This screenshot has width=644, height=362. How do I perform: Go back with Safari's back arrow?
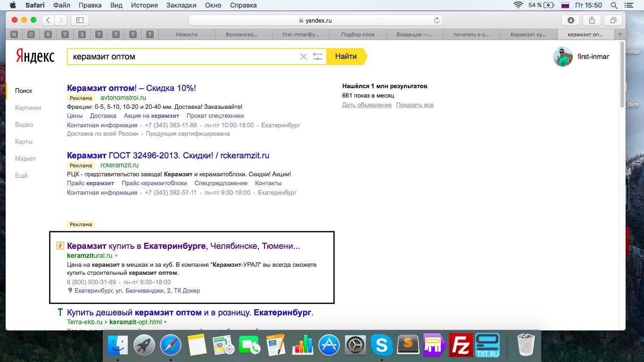48,20
